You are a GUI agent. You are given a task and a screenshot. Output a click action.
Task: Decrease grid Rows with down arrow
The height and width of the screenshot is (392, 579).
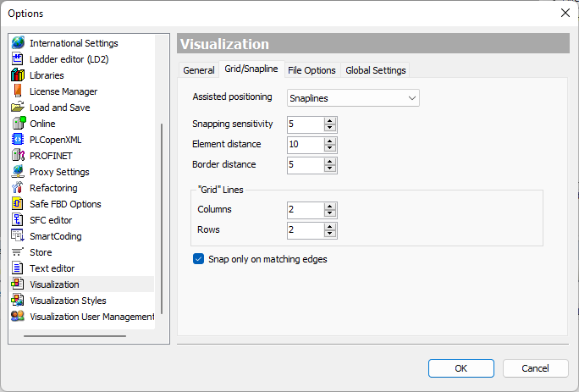(x=330, y=234)
